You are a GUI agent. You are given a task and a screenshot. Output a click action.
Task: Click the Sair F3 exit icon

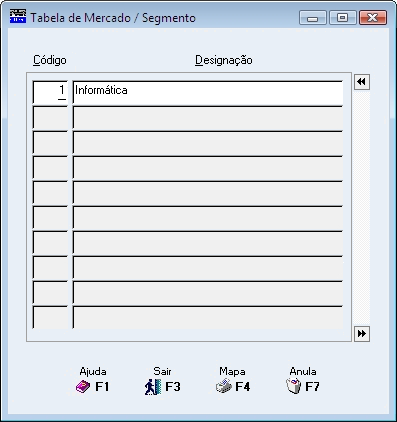[153, 387]
